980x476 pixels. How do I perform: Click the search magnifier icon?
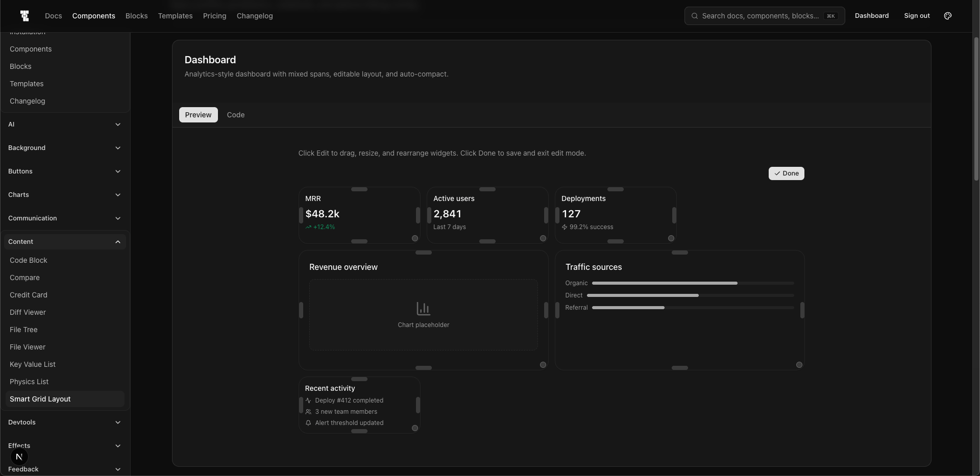[695, 16]
